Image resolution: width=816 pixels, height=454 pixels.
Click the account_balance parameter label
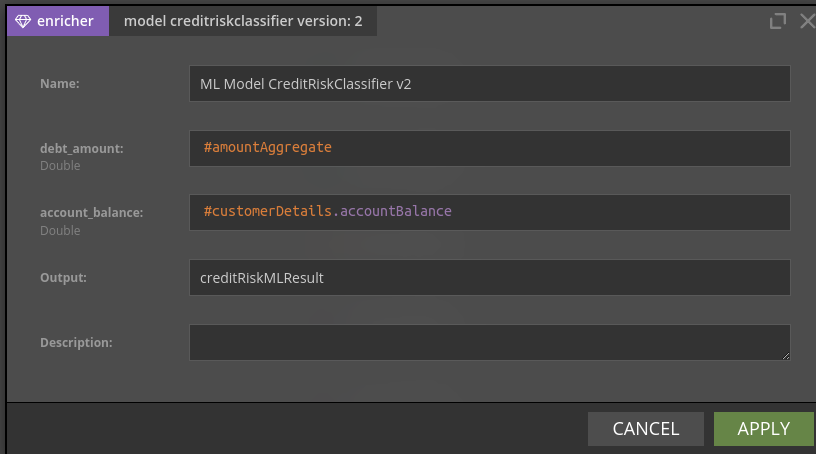pos(92,213)
